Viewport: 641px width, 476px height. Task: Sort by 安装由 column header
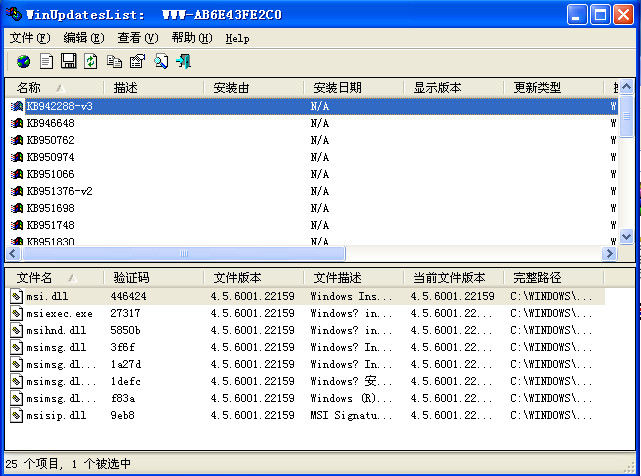253,88
